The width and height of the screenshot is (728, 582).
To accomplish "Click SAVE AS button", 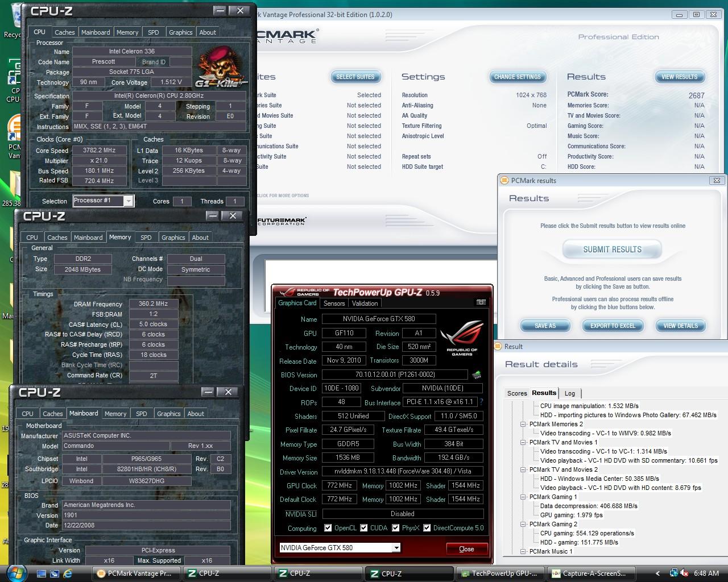I will pyautogui.click(x=545, y=326).
